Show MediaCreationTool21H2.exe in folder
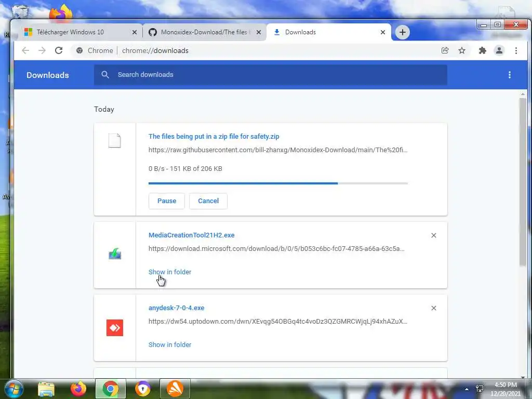 click(170, 272)
